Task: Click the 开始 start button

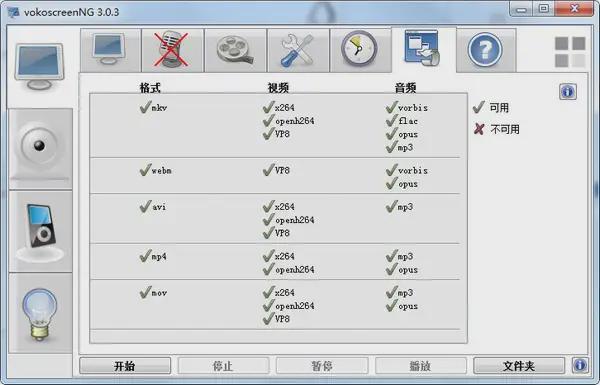Action: pos(125,366)
